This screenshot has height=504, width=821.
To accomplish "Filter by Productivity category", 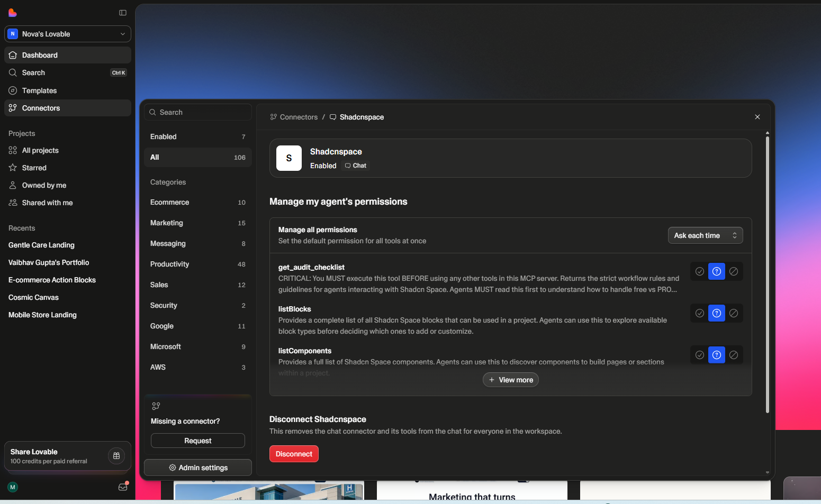I will (x=198, y=264).
